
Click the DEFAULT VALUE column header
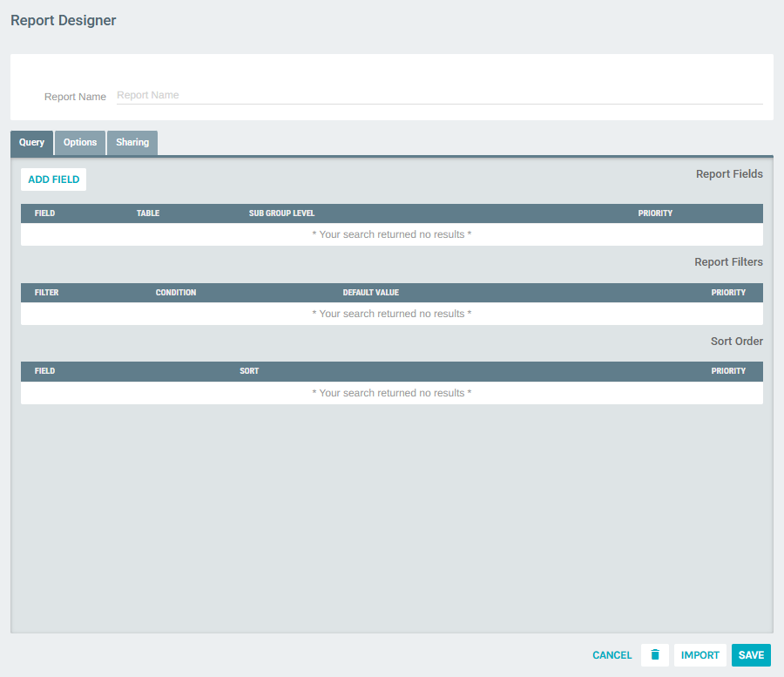[x=370, y=292]
